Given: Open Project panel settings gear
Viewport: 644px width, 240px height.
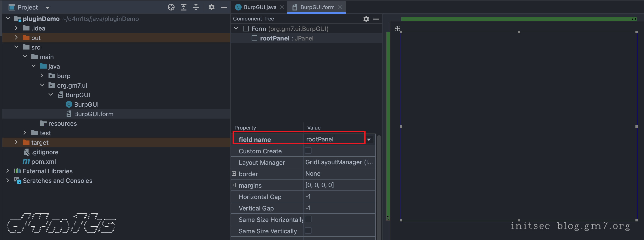Looking at the screenshot, I should click(x=211, y=7).
